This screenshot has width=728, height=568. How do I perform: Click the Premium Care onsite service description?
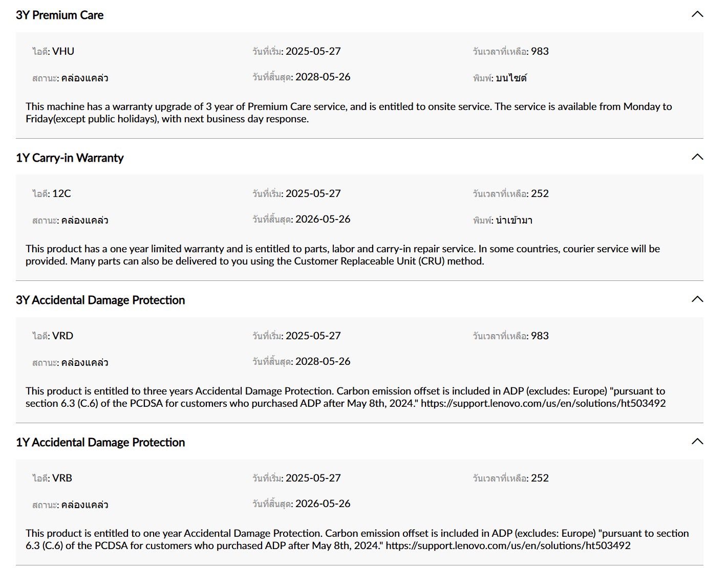pos(349,113)
